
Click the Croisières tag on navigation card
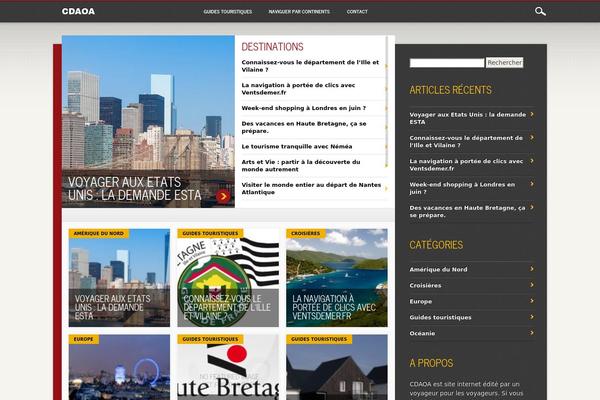(x=305, y=233)
